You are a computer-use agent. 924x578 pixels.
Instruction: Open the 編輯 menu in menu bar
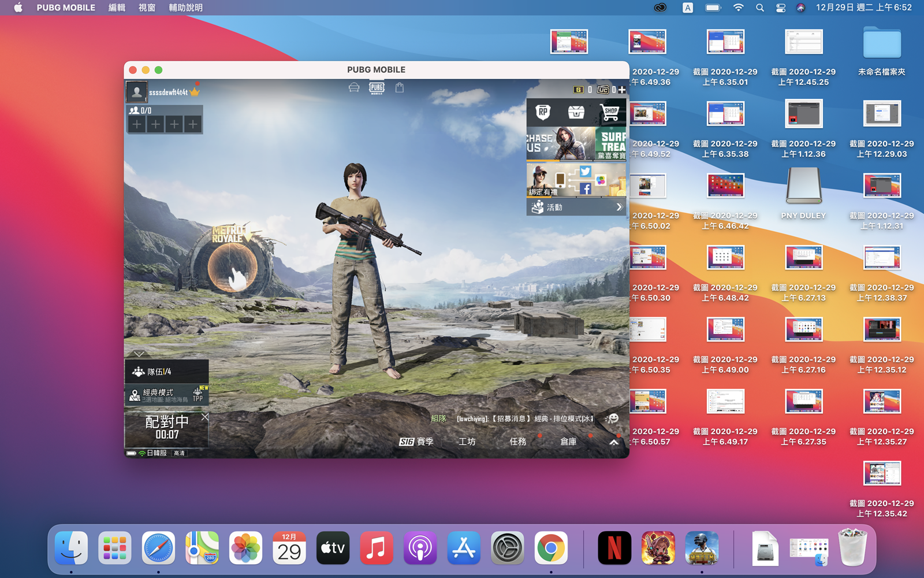(117, 8)
